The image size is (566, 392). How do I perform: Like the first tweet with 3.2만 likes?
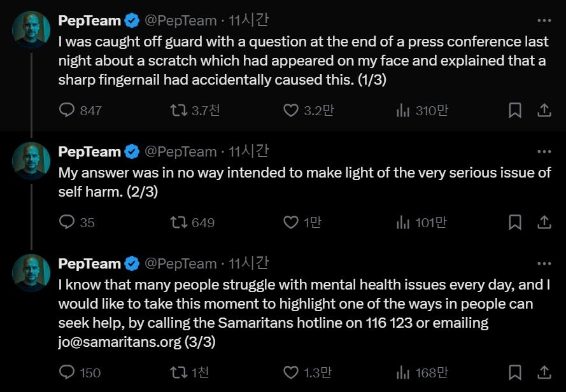[x=291, y=111]
